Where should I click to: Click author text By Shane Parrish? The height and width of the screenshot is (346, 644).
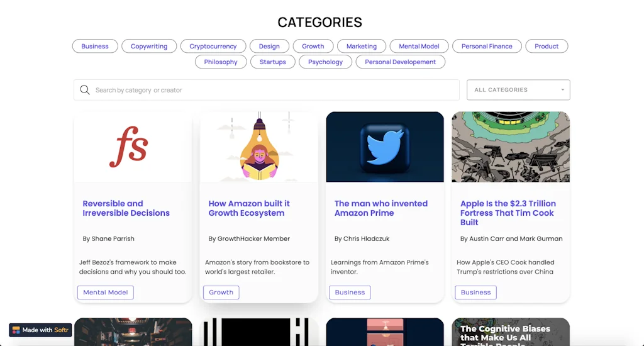(x=108, y=238)
